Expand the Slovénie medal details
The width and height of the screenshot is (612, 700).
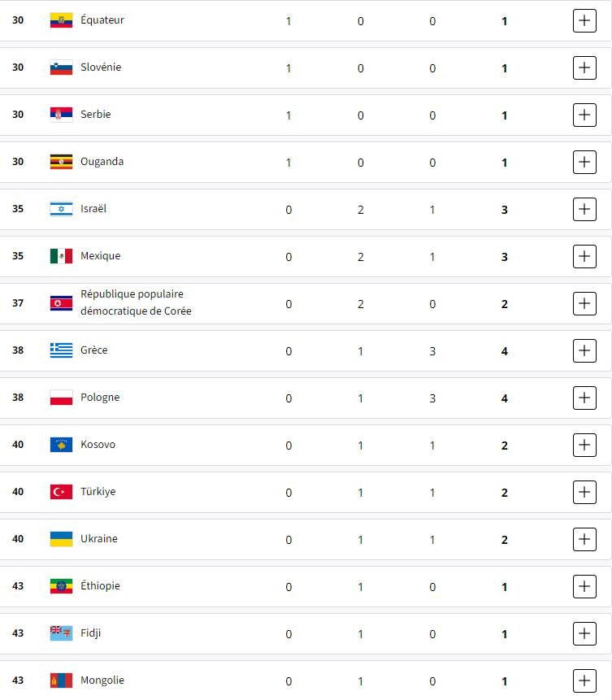(x=584, y=68)
